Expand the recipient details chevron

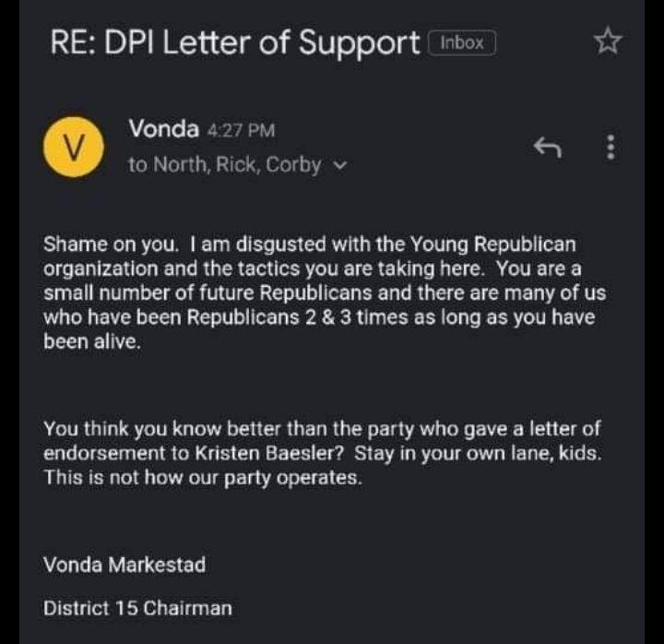pyautogui.click(x=340, y=165)
